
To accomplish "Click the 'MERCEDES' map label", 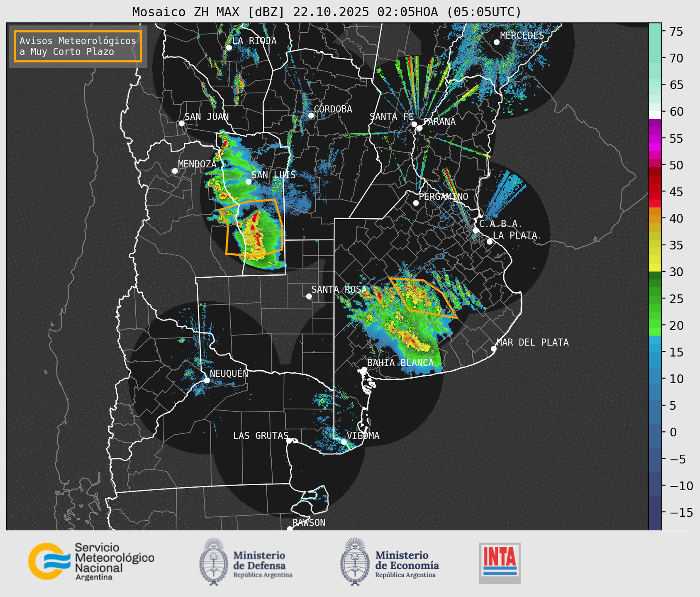I will (x=522, y=36).
